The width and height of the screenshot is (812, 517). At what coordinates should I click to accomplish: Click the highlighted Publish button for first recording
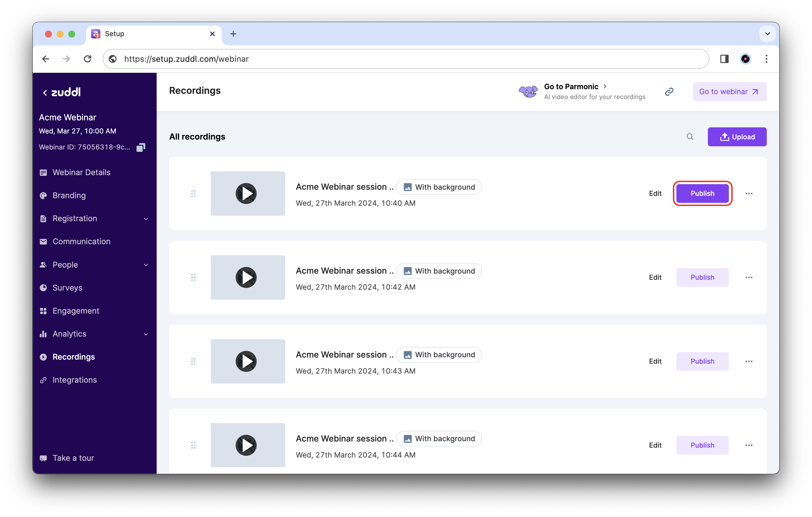pos(702,194)
